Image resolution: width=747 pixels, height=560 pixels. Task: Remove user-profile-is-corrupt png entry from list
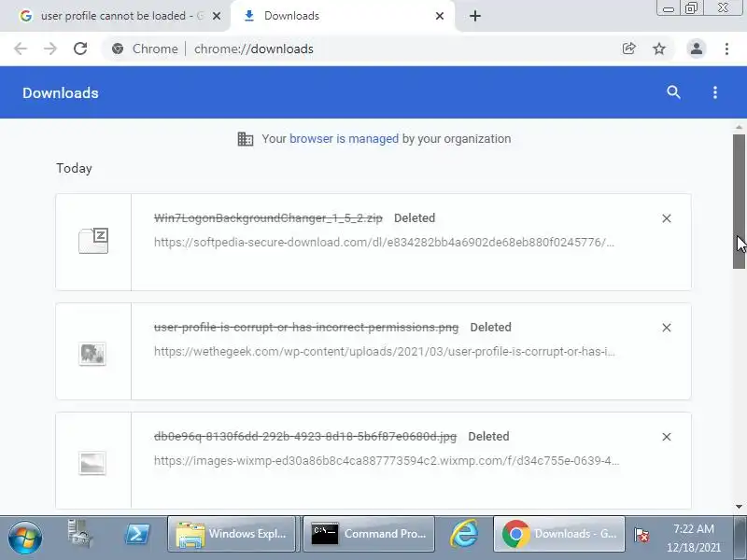667,328
